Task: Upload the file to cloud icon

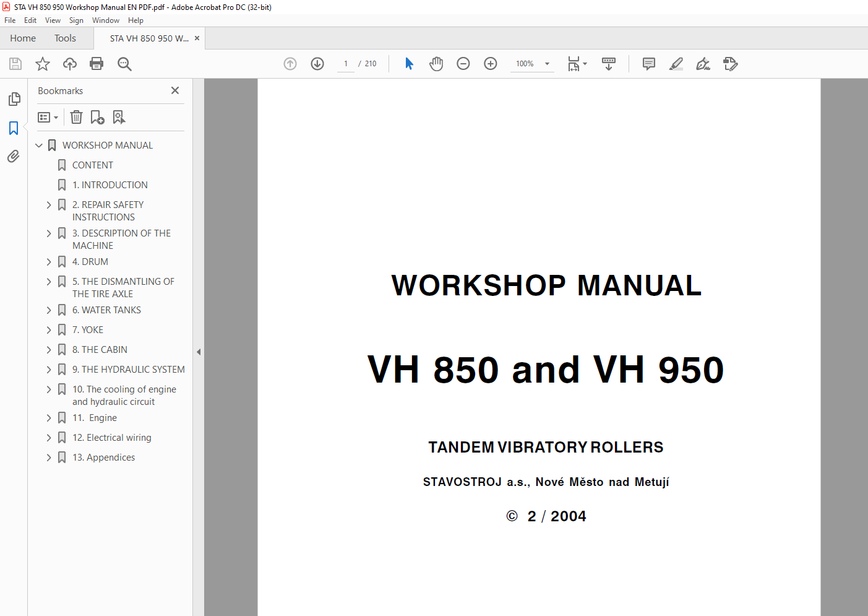Action: [x=70, y=64]
